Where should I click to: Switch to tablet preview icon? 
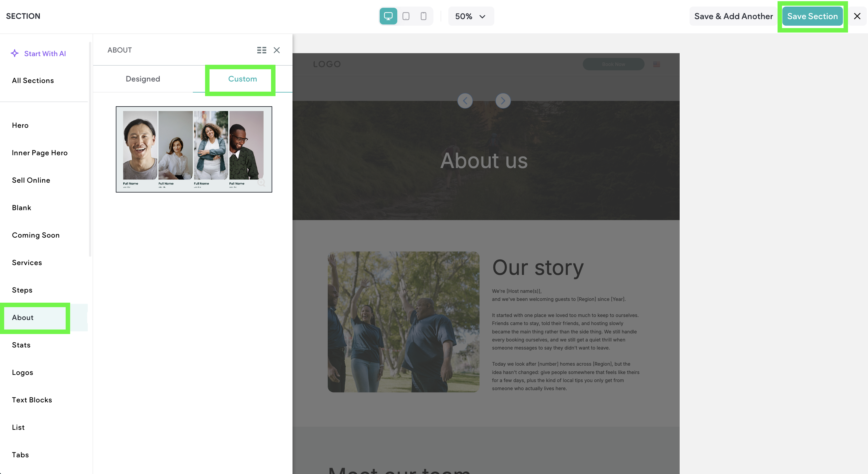tap(406, 16)
